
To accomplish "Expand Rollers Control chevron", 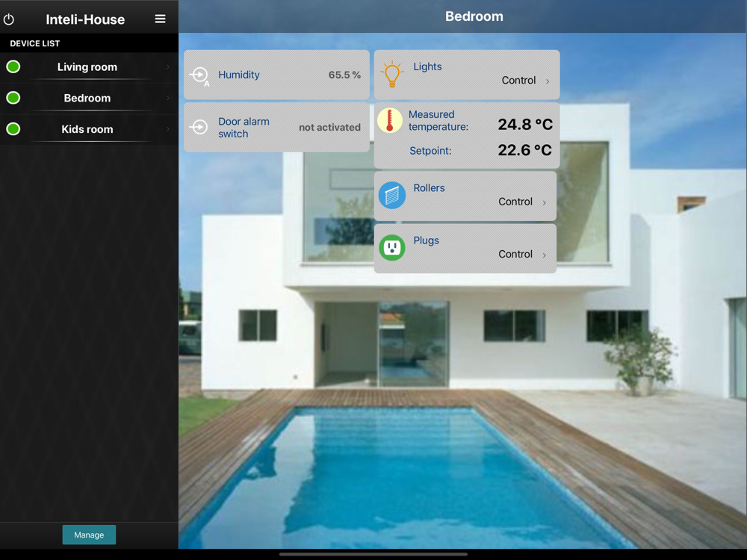I will [x=544, y=203].
